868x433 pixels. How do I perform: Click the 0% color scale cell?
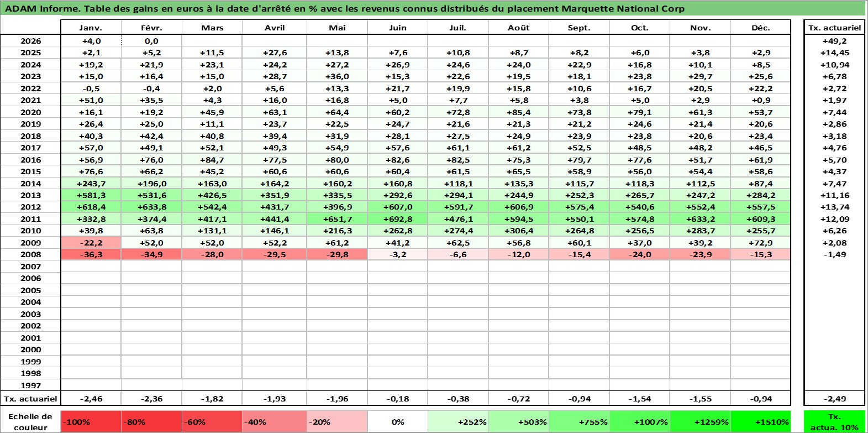398,422
